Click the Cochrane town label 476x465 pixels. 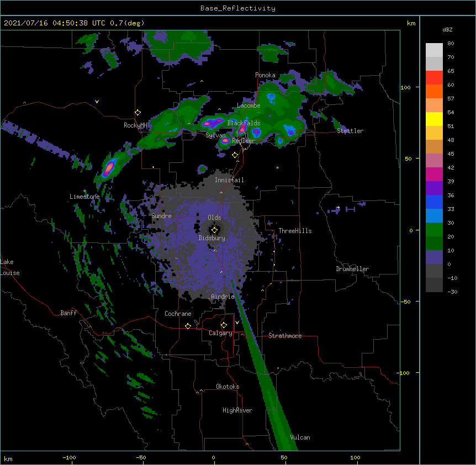178,314
